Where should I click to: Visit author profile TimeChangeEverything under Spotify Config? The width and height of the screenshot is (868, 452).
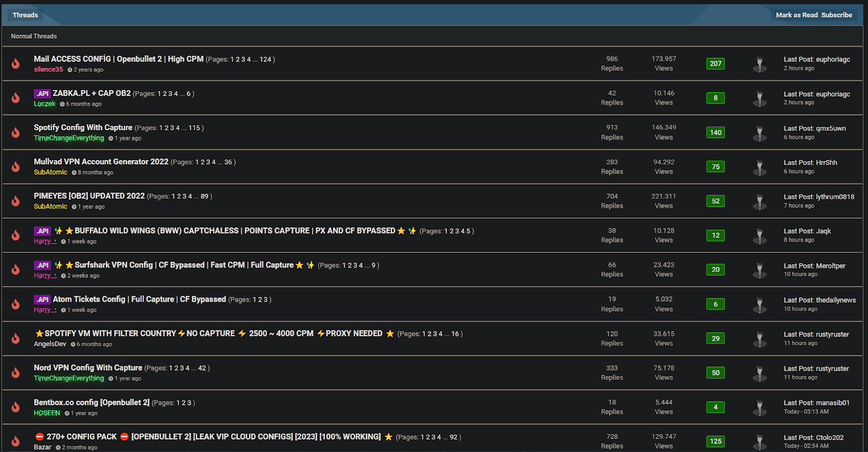click(69, 138)
